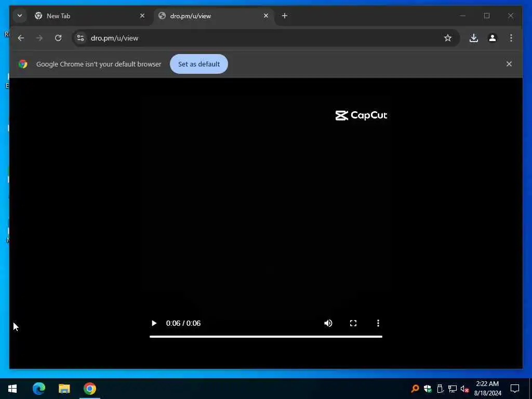The height and width of the screenshot is (399, 532).
Task: Expand the tab search dropdown arrow
Action: click(20, 16)
